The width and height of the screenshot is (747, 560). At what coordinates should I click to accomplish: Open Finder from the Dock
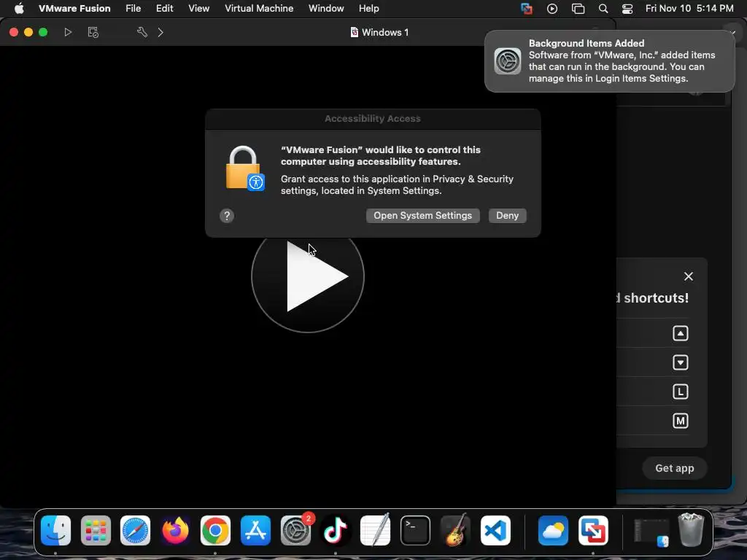point(55,531)
